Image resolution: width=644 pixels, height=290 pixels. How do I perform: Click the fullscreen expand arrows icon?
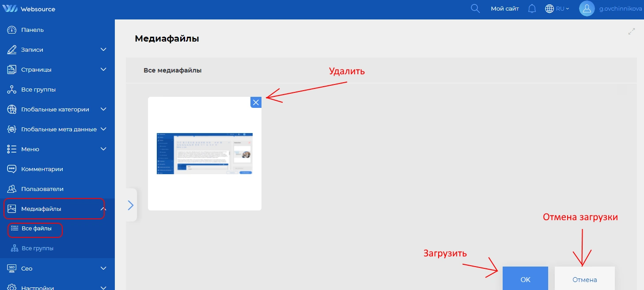632,31
